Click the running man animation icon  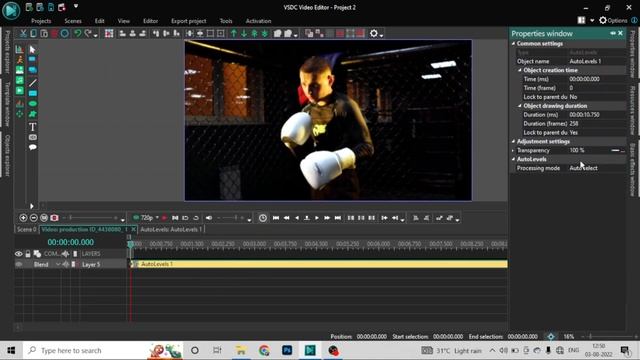20,60
